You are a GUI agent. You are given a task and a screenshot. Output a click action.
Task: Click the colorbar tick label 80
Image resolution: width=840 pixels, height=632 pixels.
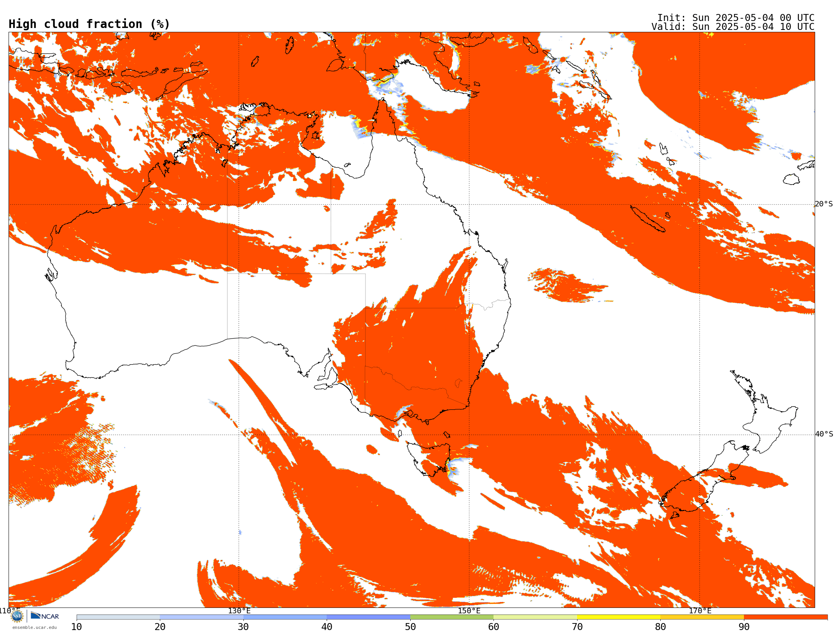coord(660,627)
